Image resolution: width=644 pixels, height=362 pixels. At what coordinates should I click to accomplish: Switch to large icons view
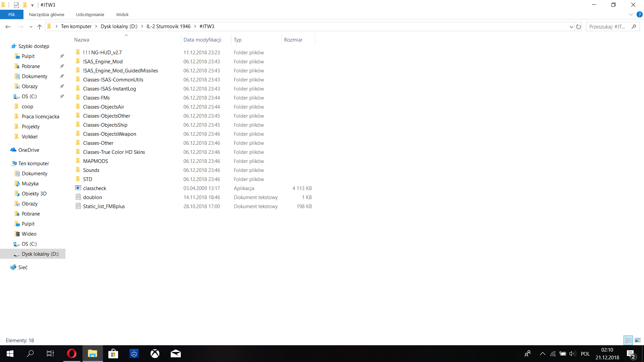coord(638,340)
